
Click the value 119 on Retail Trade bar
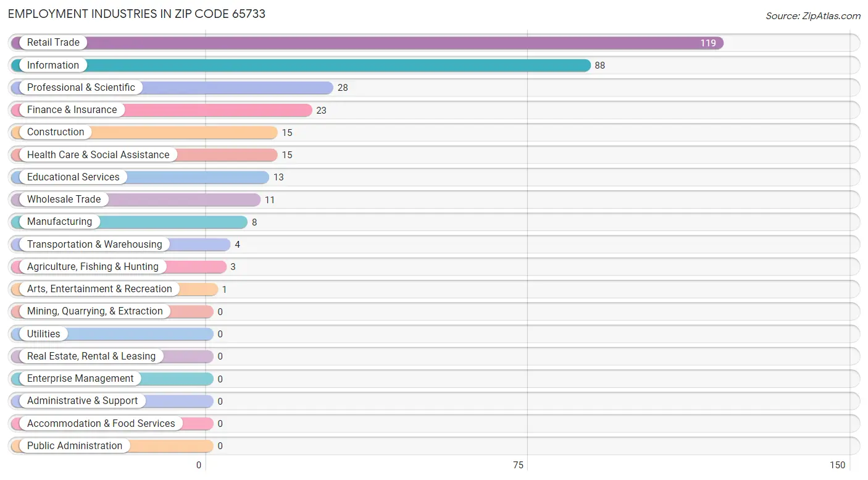pos(708,43)
